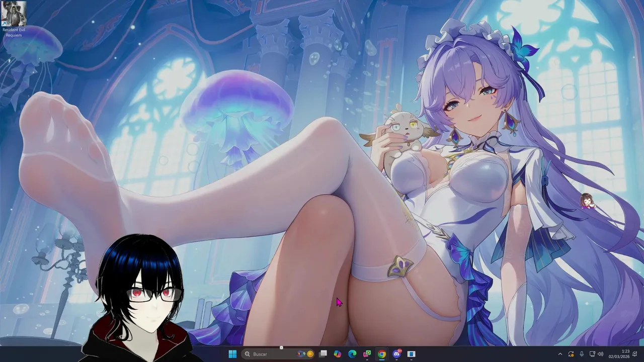Image resolution: width=644 pixels, height=362 pixels.
Task: Open the clock showing 1:23 02/03/2026
Action: coord(618,354)
